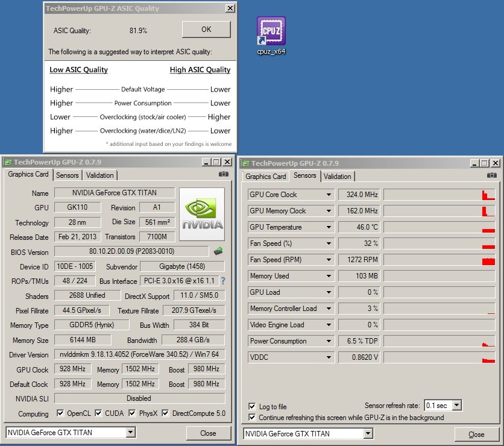This screenshot has height=446, width=504.
Task: Click the BIOS save chip icon
Action: 218,251
